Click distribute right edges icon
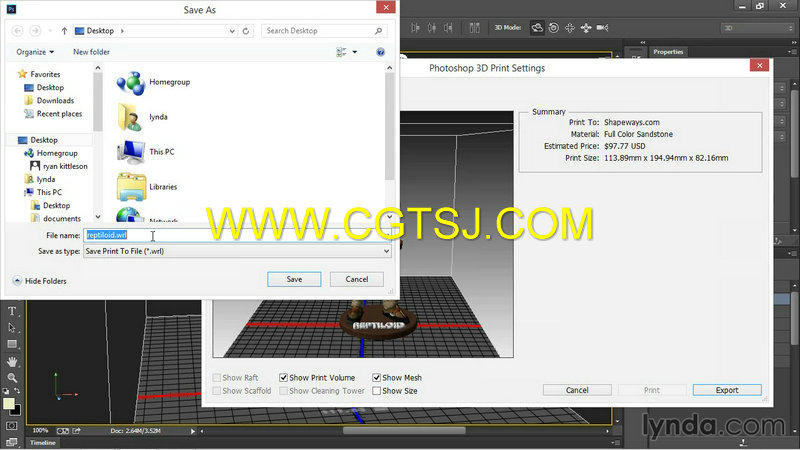 click(x=448, y=28)
